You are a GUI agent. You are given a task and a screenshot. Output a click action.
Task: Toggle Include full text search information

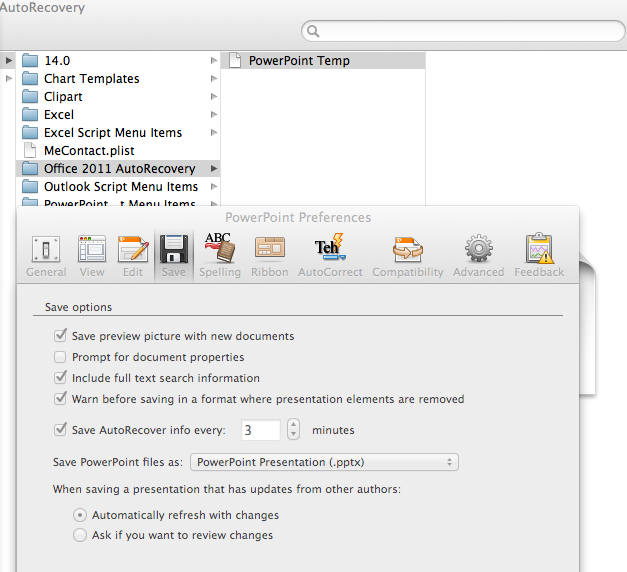[60, 377]
